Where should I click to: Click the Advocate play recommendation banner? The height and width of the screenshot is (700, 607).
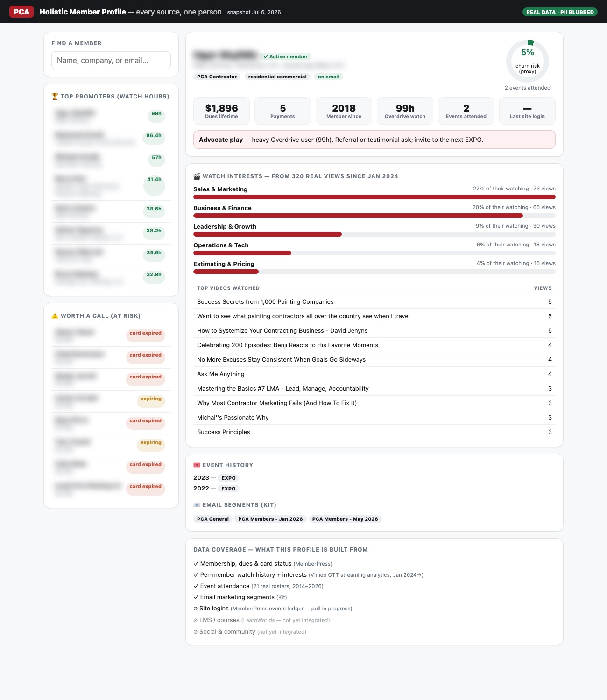[374, 140]
